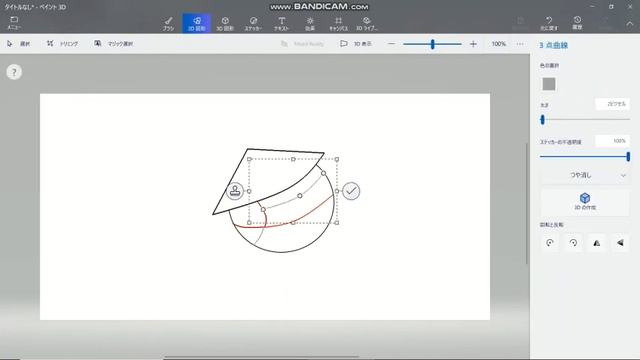640x360 pixels.
Task: Flip the shape horizontally
Action: pos(596,243)
